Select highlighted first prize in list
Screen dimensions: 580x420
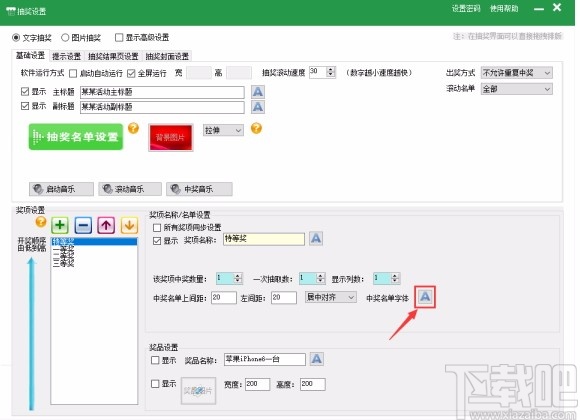coord(94,242)
